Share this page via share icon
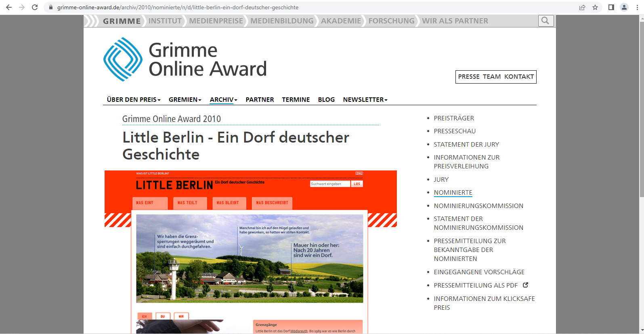The height and width of the screenshot is (334, 644). (x=582, y=7)
